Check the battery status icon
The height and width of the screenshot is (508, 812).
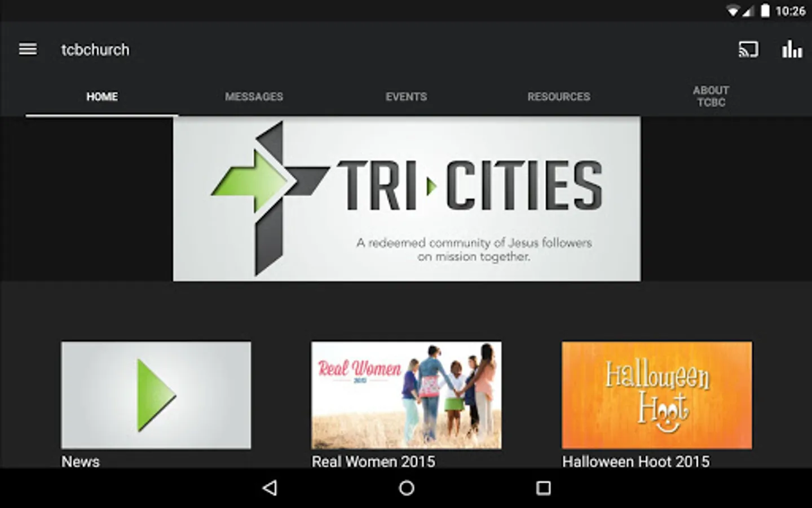coord(765,11)
